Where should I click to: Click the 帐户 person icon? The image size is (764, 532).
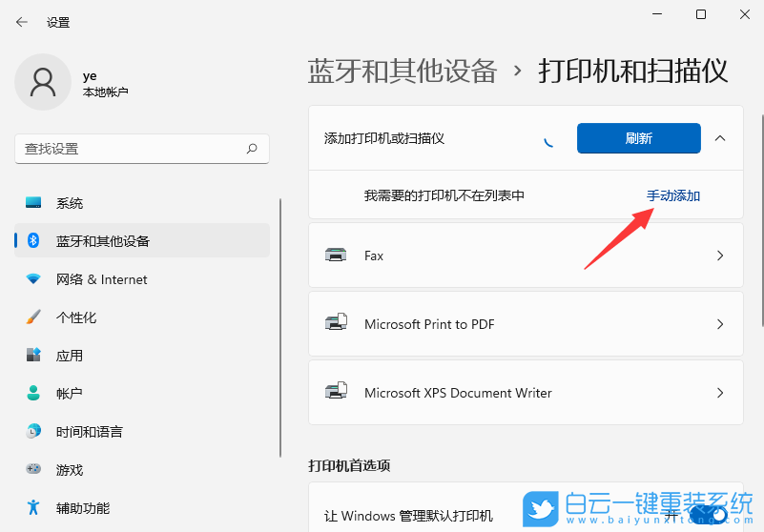tap(33, 393)
